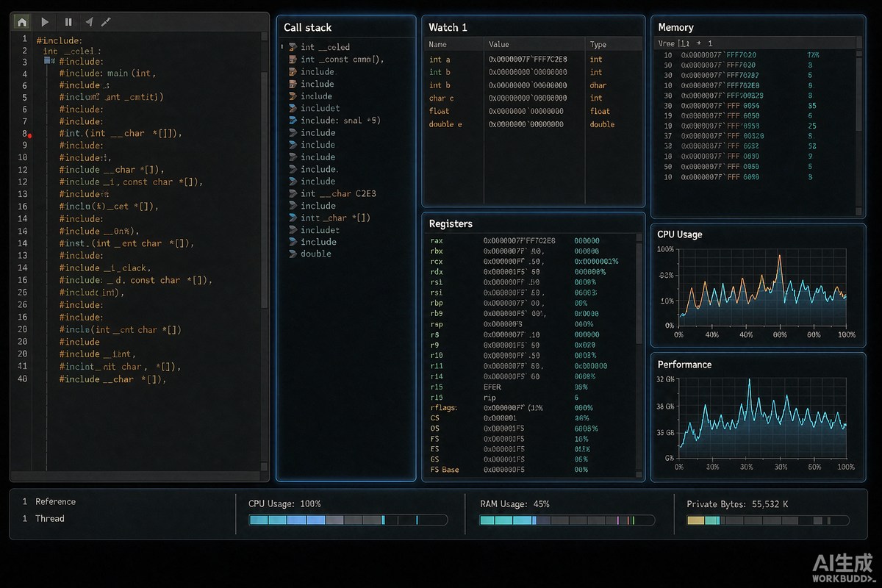Click the frame icon beside "int __celed"

pyautogui.click(x=292, y=47)
